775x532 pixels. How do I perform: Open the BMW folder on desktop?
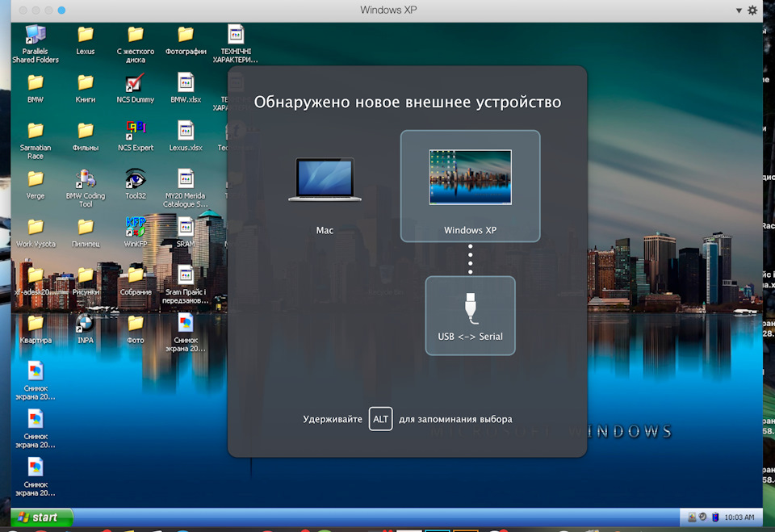[x=35, y=88]
